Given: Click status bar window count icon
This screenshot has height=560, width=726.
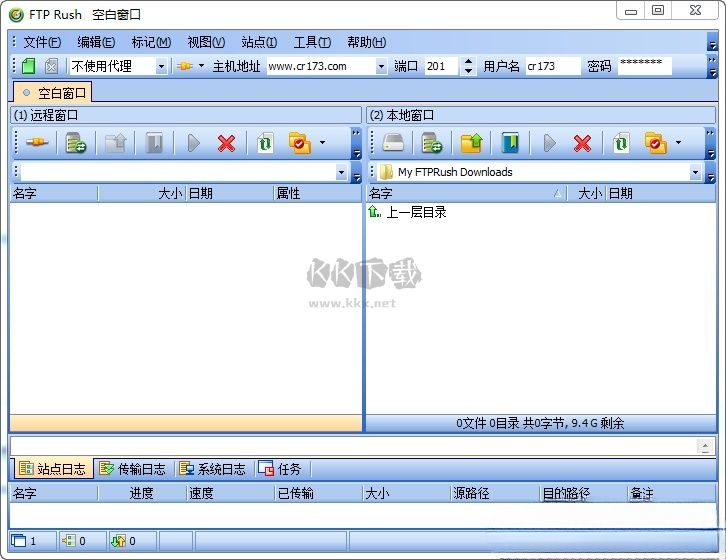Looking at the screenshot, I should pyautogui.click(x=19, y=541).
